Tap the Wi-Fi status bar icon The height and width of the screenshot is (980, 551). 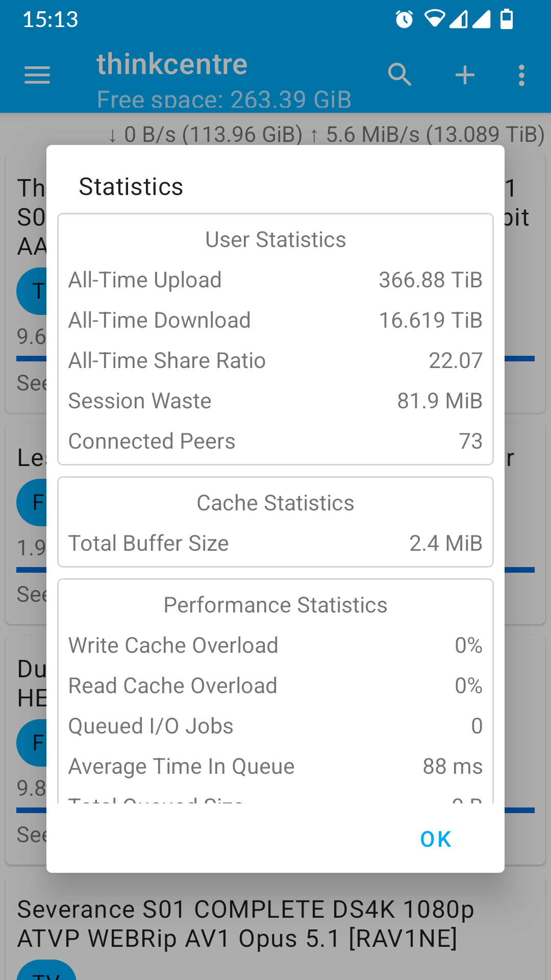[x=435, y=19]
